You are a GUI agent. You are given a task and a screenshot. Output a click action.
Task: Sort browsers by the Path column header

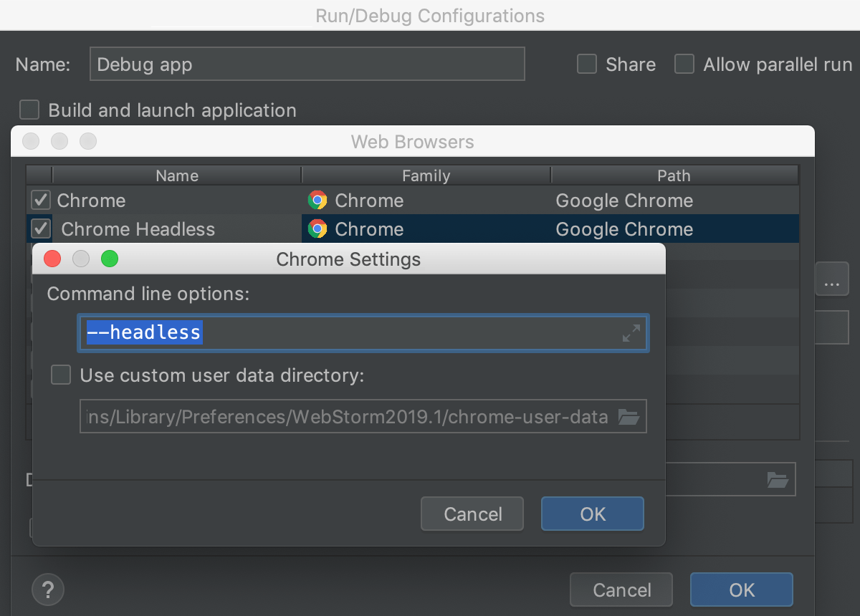(x=674, y=175)
